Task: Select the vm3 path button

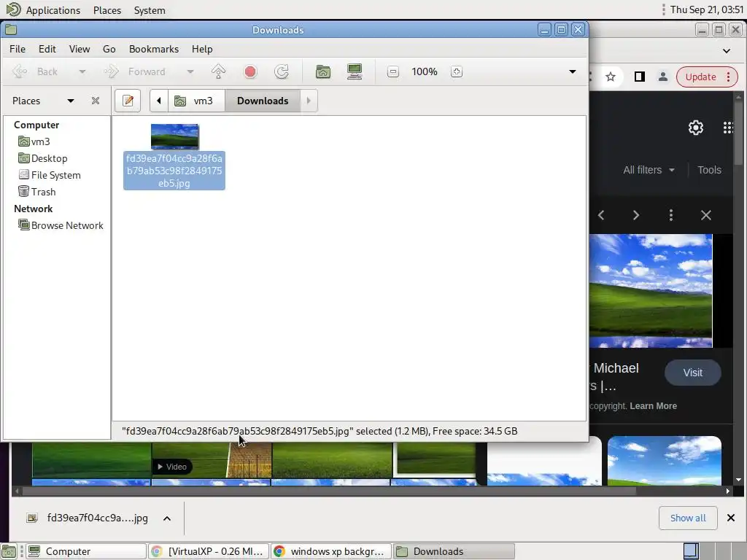Action: tap(196, 101)
